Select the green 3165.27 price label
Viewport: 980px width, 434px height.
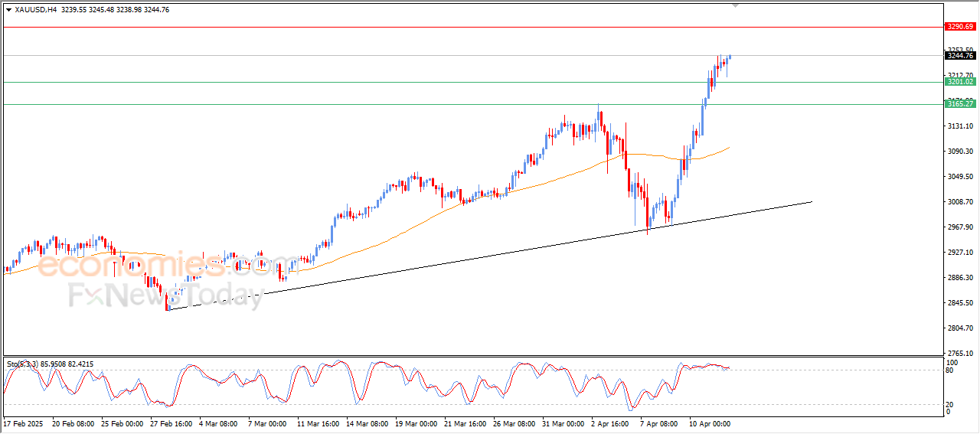960,104
